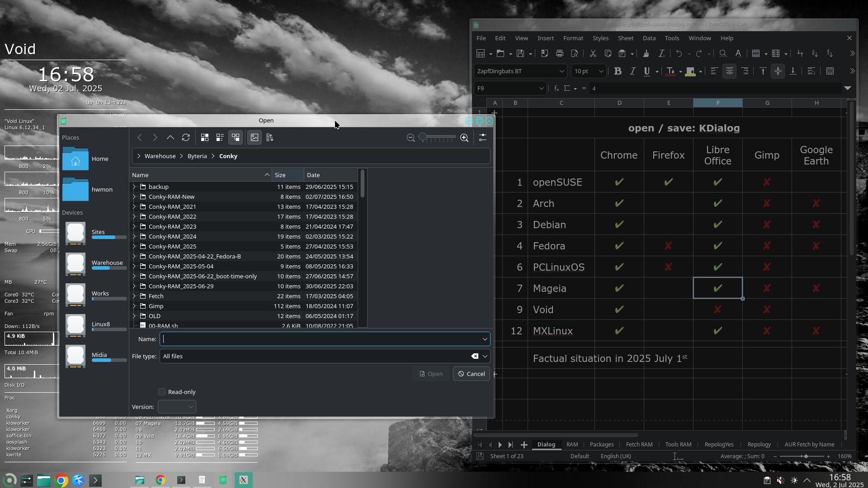The image size is (868, 488).
Task: Sort files by Size column
Action: [288, 175]
